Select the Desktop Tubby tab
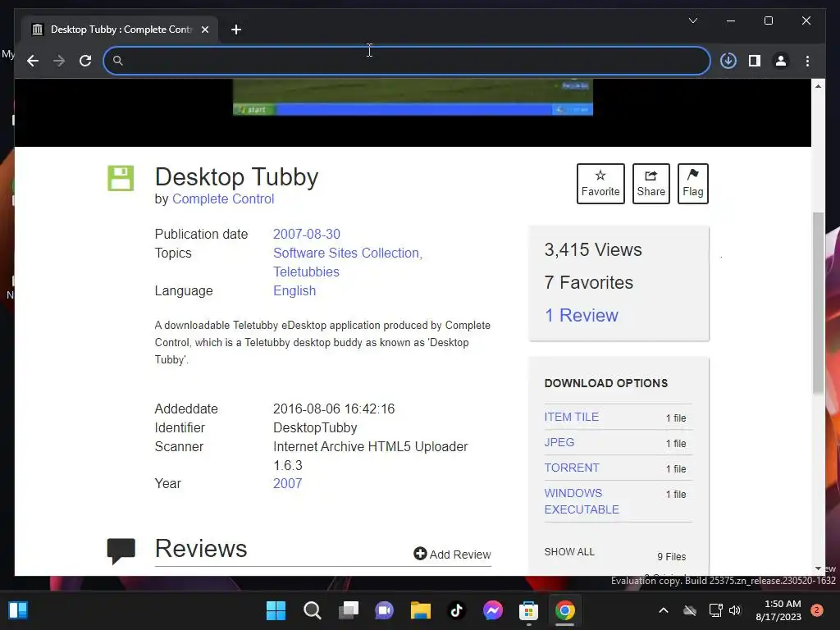 coord(121,30)
